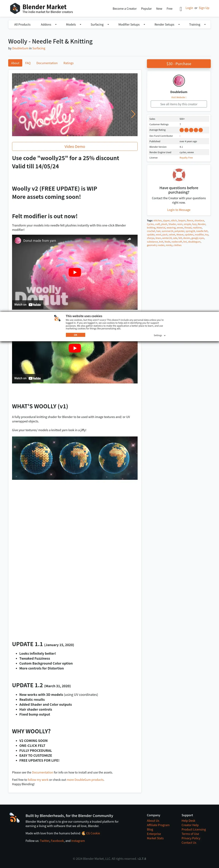
Task: Click the Woolly donut carousel image
Action: tap(75, 105)
